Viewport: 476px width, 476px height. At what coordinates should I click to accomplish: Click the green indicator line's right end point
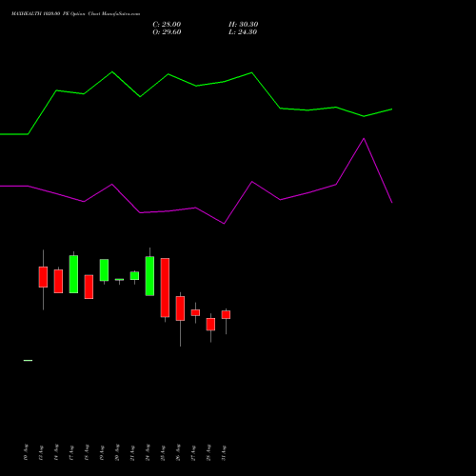(x=392, y=109)
